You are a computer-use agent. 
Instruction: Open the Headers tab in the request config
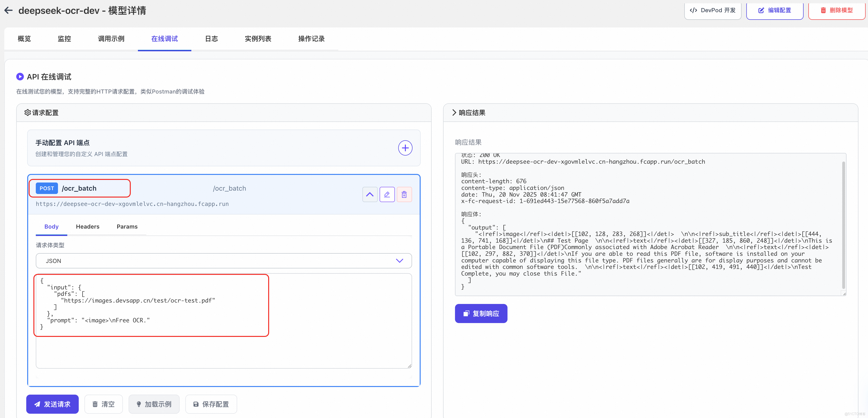(x=88, y=226)
